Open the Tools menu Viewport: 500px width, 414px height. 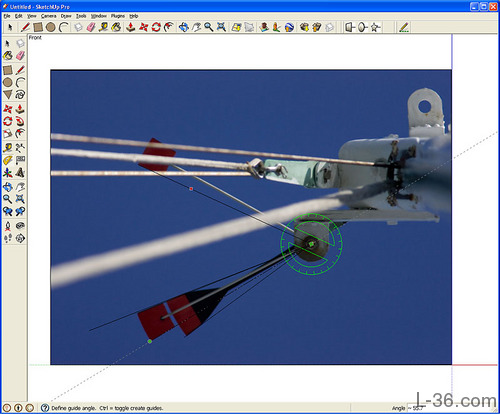coord(81,16)
